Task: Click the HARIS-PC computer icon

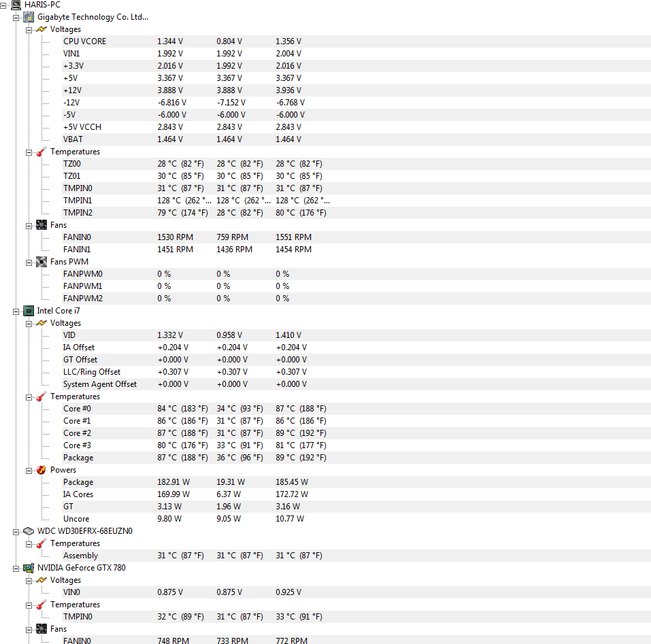Action: click(x=16, y=5)
